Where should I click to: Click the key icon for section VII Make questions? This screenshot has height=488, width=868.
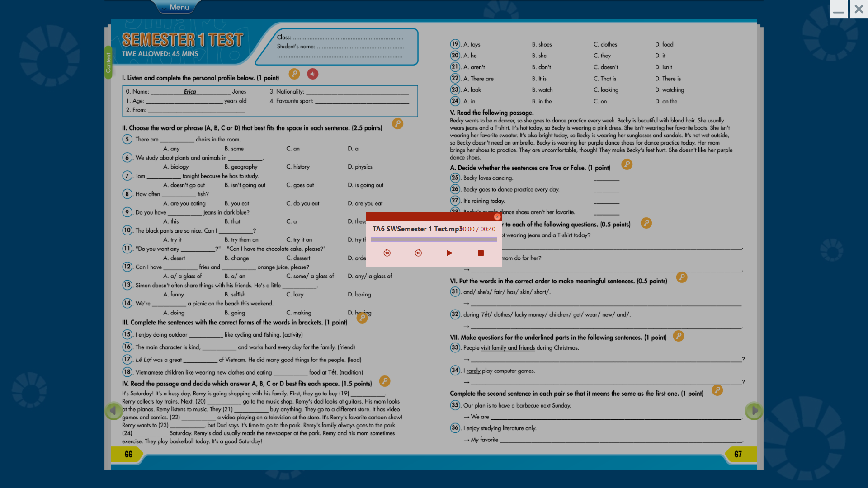[x=679, y=336]
